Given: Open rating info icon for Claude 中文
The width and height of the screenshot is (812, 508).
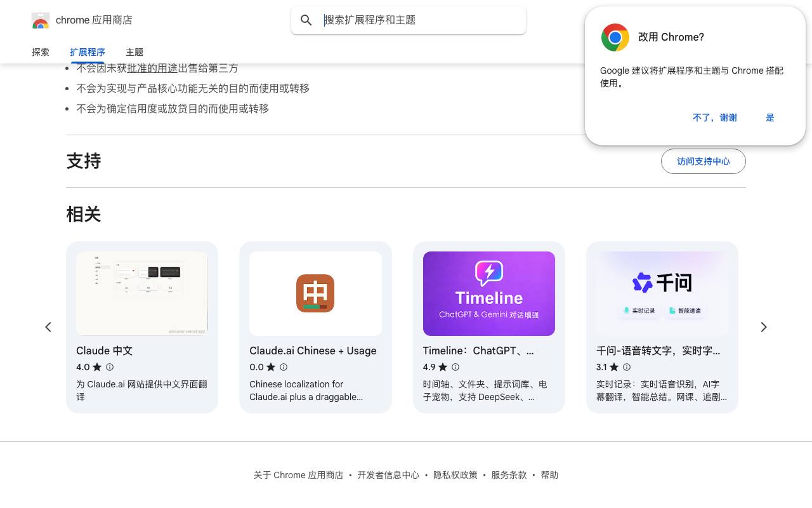Looking at the screenshot, I should tap(110, 367).
